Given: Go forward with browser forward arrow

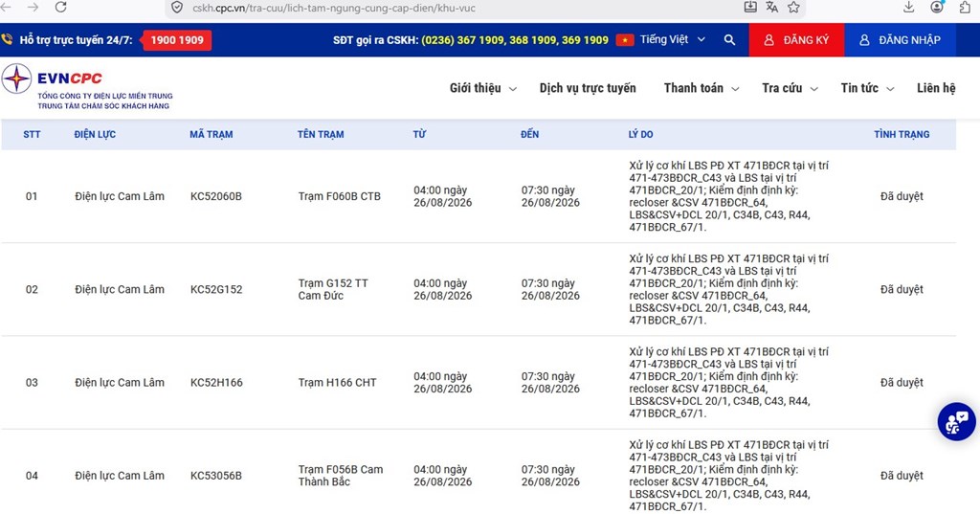Looking at the screenshot, I should 33,7.
